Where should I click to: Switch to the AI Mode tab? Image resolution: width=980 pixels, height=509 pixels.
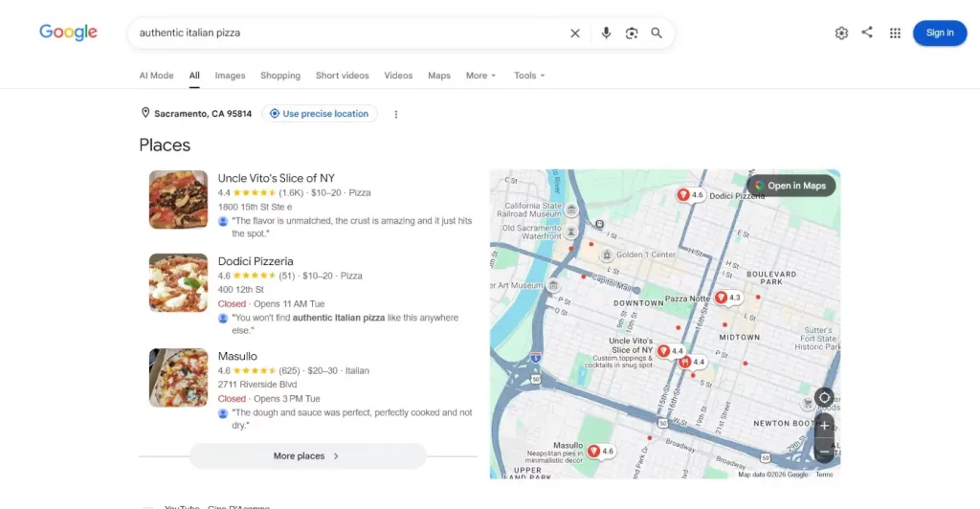pyautogui.click(x=156, y=76)
